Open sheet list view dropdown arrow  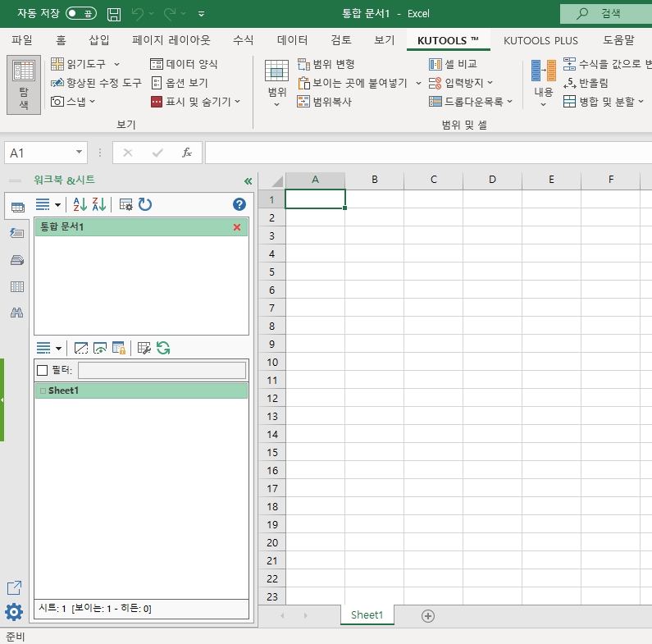point(58,348)
